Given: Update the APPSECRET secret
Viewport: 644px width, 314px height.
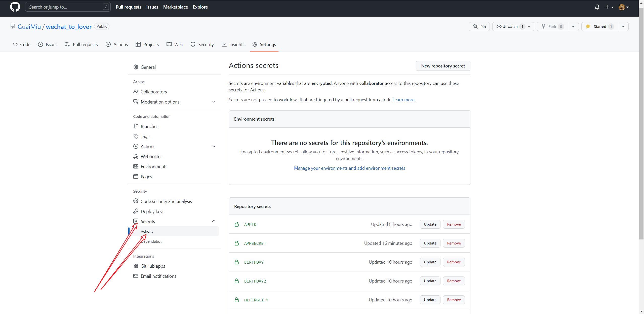Looking at the screenshot, I should click(x=430, y=243).
